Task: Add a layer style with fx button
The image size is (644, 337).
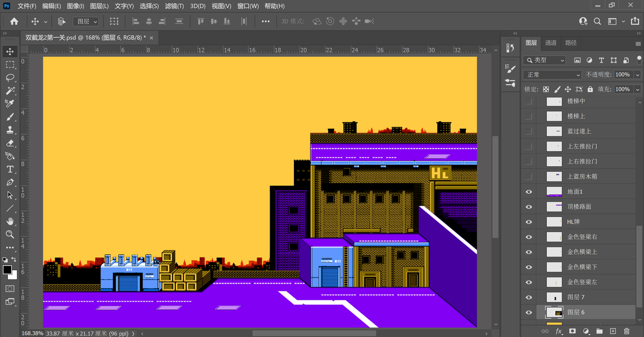Action: coord(559,331)
